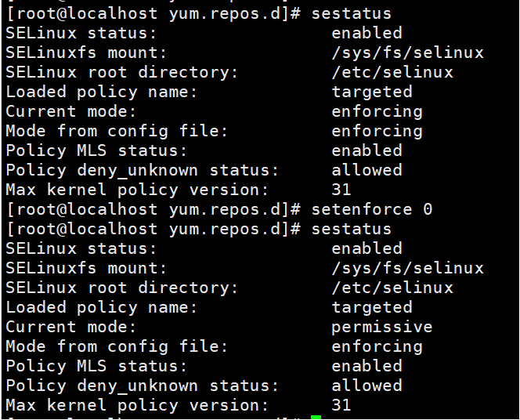Click the 'setenforce 0' command text
Screen dimensions: 520x420
372,210
